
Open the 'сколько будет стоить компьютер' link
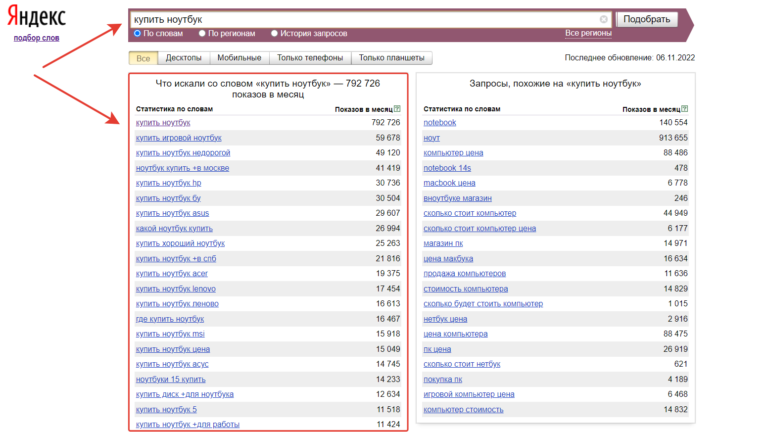point(483,304)
